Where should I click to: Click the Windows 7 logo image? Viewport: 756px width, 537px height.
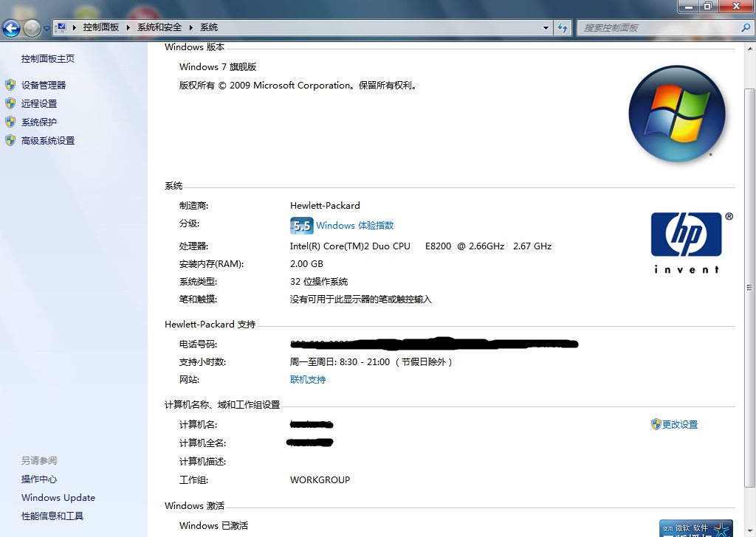point(677,114)
